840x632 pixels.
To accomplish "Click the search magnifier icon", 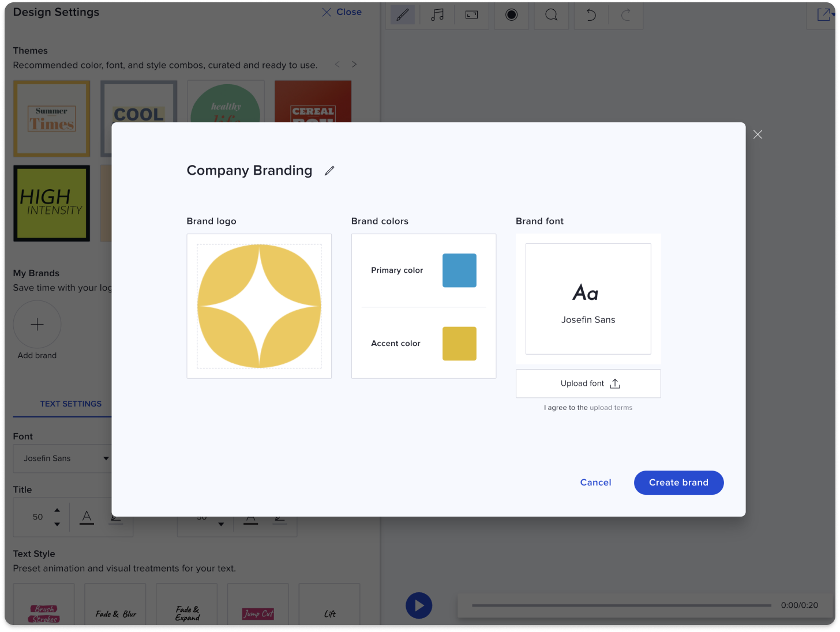I will (x=552, y=15).
